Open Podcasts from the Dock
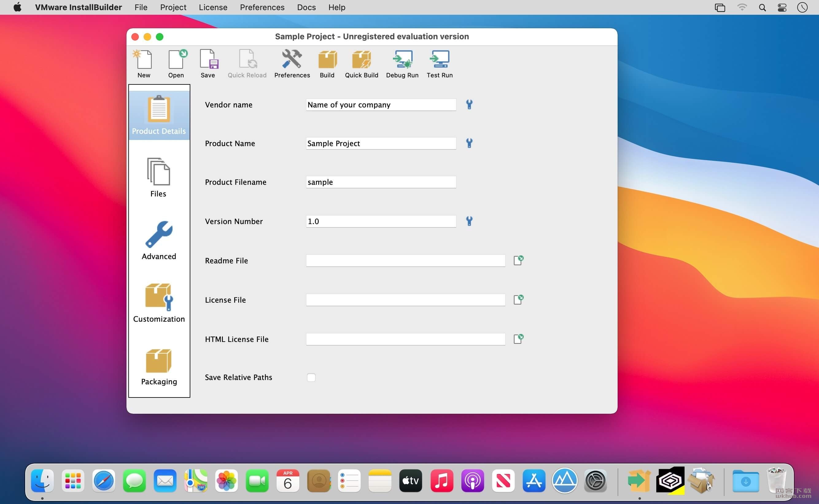The width and height of the screenshot is (819, 504). (x=472, y=481)
